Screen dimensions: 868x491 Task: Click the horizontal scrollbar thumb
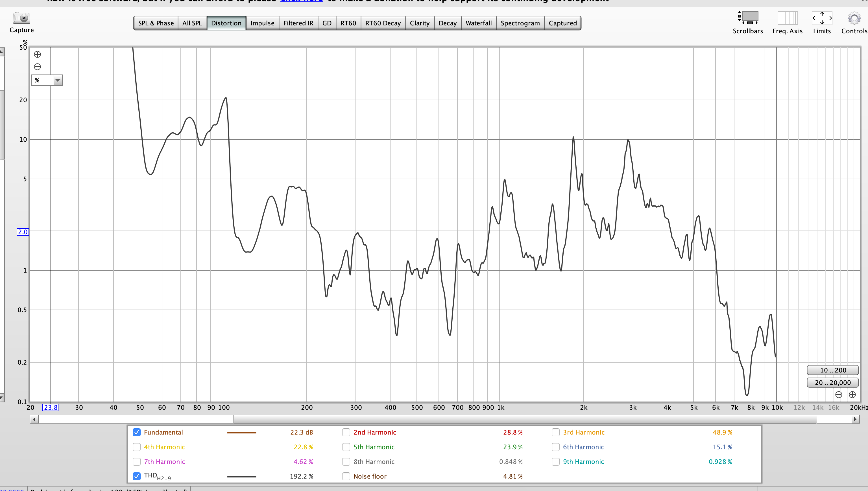point(524,419)
